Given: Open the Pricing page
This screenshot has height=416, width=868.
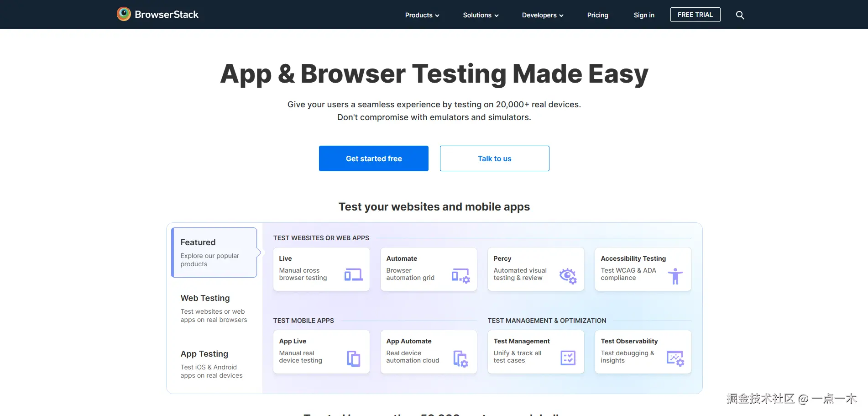Looking at the screenshot, I should pyautogui.click(x=597, y=15).
